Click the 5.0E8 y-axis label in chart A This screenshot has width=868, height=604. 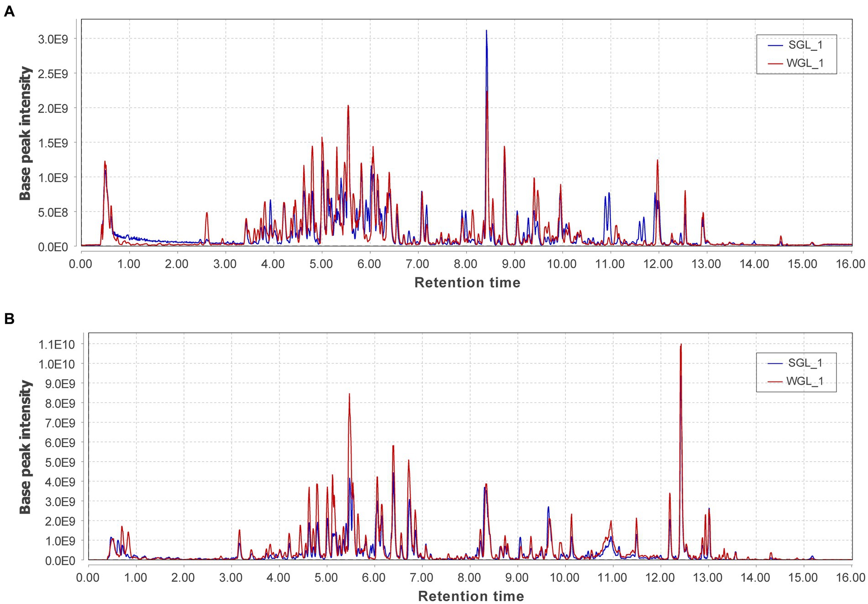[x=53, y=212]
